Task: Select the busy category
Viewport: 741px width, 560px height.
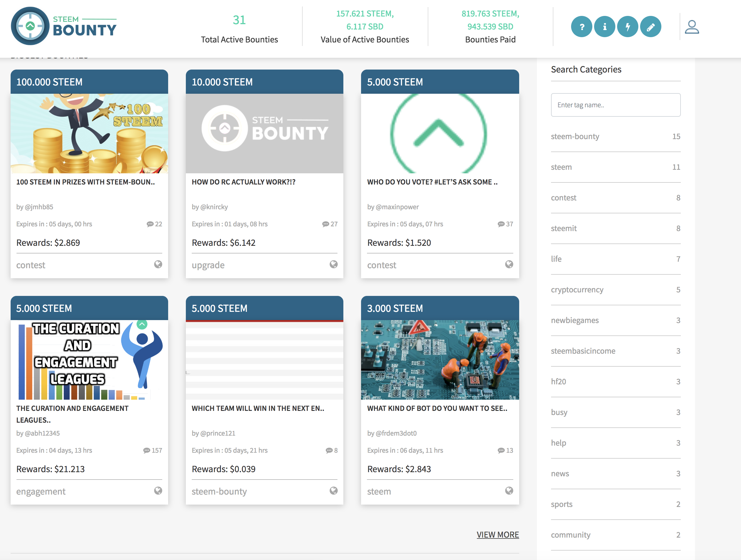Action: [616, 412]
